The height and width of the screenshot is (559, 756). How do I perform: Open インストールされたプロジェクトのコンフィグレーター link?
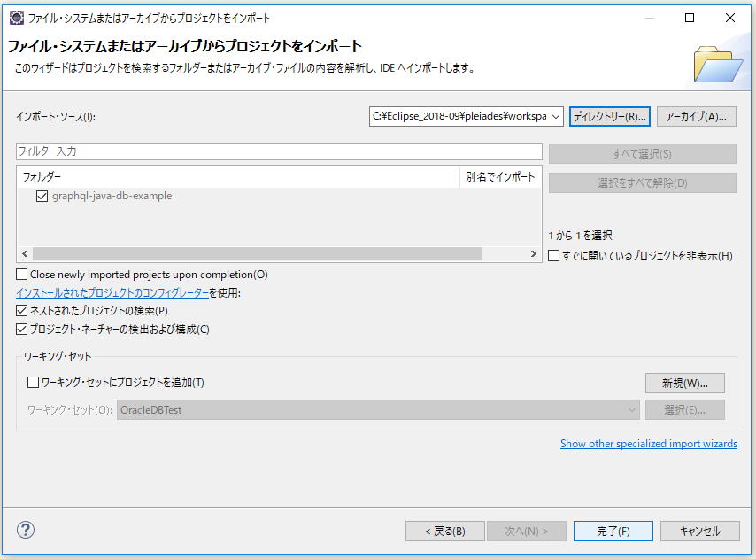[x=112, y=292]
